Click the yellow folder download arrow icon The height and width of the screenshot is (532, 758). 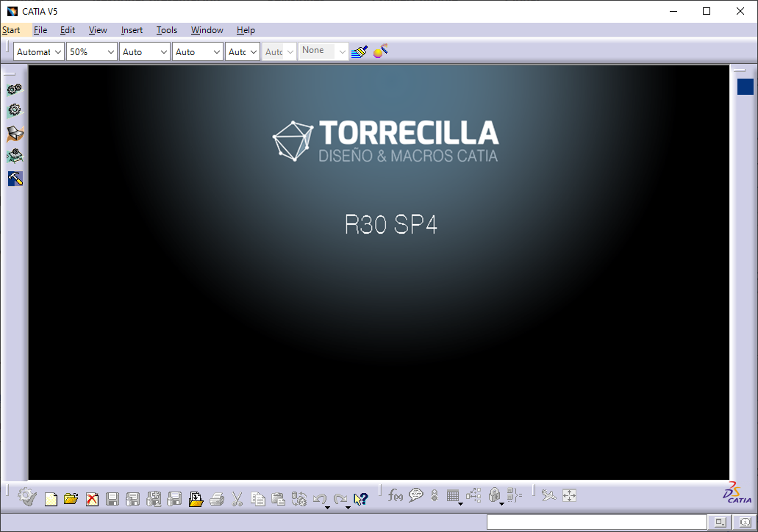pos(196,499)
